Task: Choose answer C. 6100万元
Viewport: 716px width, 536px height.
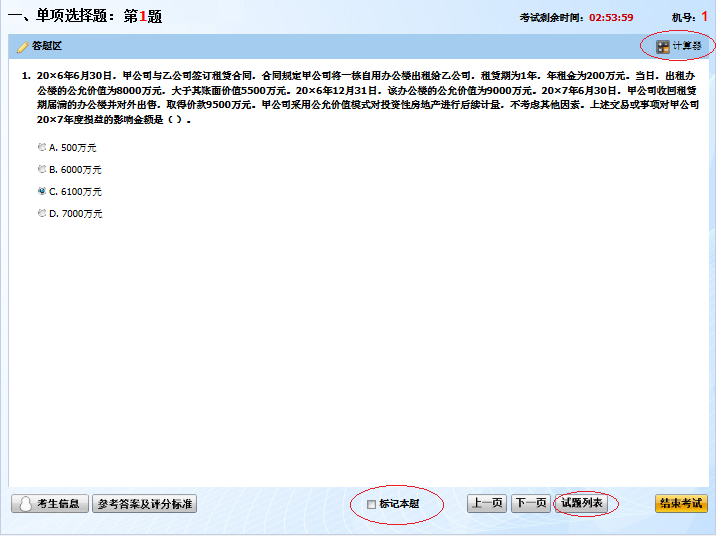Action: pyautogui.click(x=42, y=191)
